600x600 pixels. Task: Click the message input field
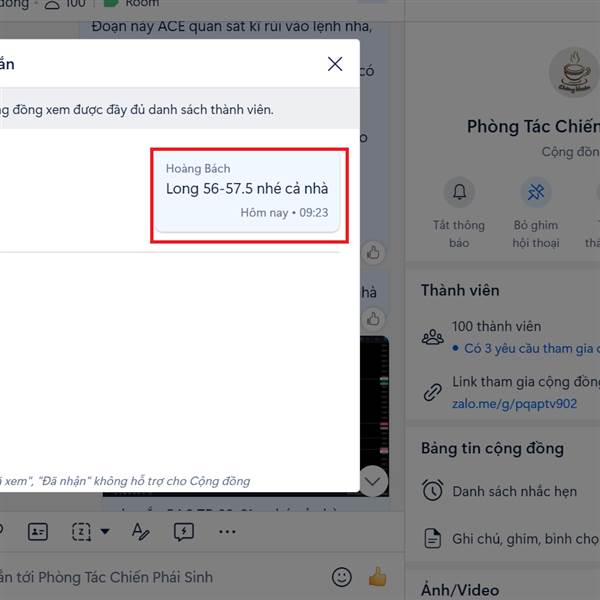click(161, 577)
